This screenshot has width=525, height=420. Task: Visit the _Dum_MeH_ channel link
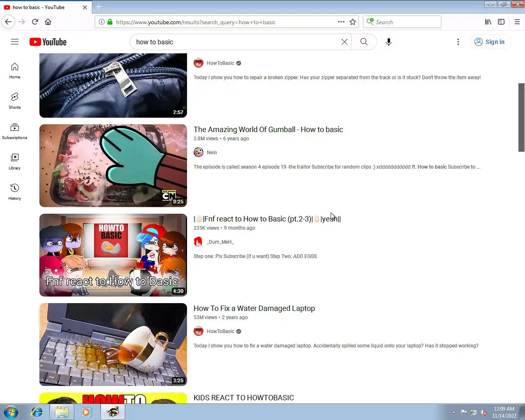(x=220, y=242)
